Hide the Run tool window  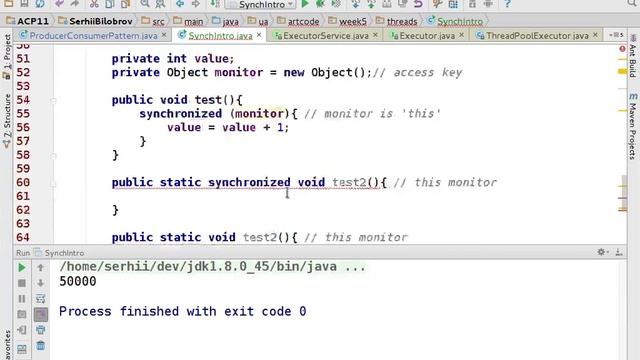pos(619,252)
